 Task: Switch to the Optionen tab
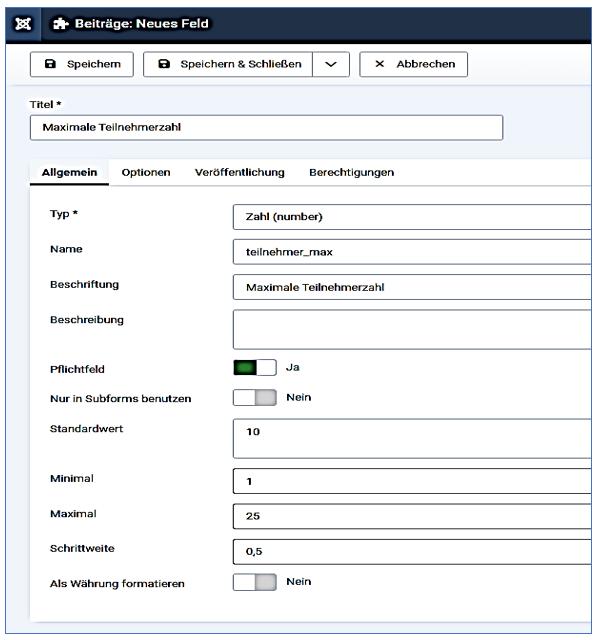coord(146,172)
